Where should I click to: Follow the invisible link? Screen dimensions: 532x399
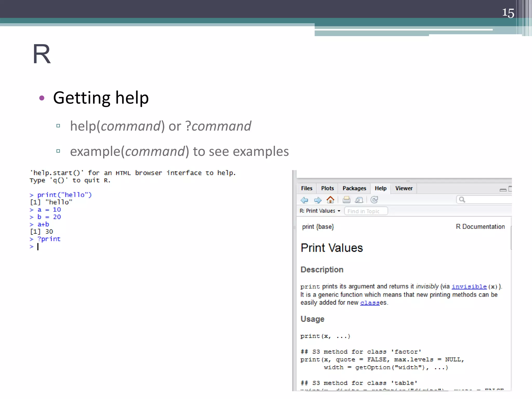pos(469,287)
